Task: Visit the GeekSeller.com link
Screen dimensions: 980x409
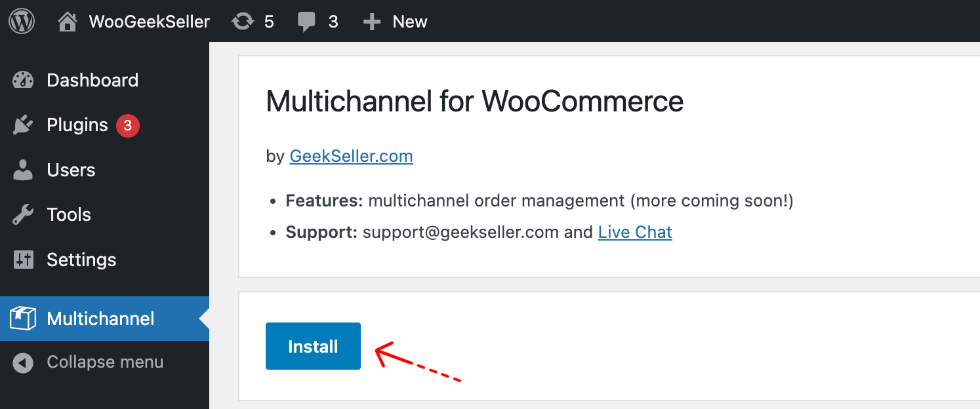Action: [x=351, y=156]
